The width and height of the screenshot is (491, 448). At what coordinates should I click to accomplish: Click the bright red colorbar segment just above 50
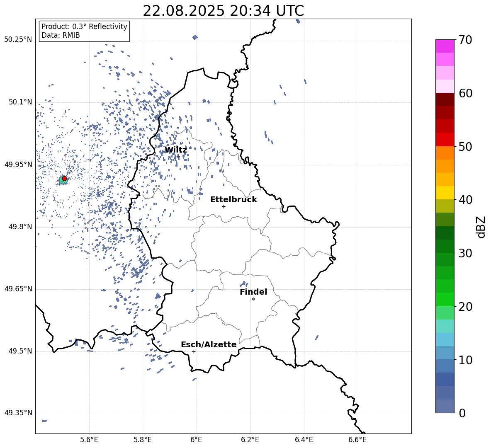click(x=445, y=140)
